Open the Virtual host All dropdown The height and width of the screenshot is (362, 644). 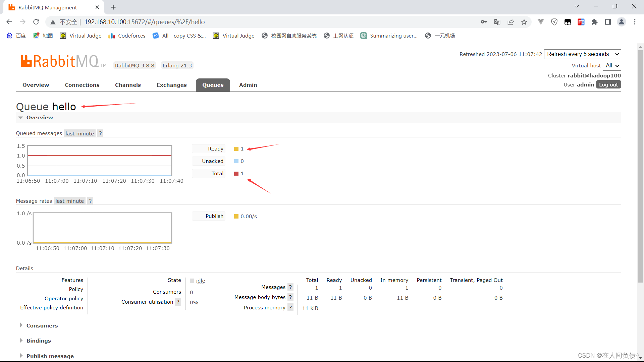(612, 65)
